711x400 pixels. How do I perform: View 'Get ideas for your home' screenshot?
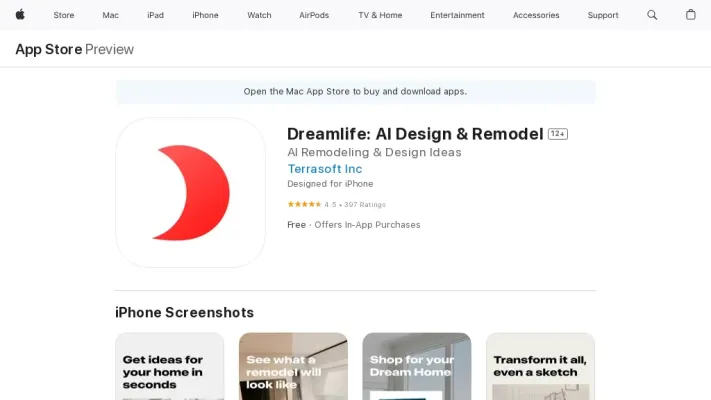click(x=169, y=366)
